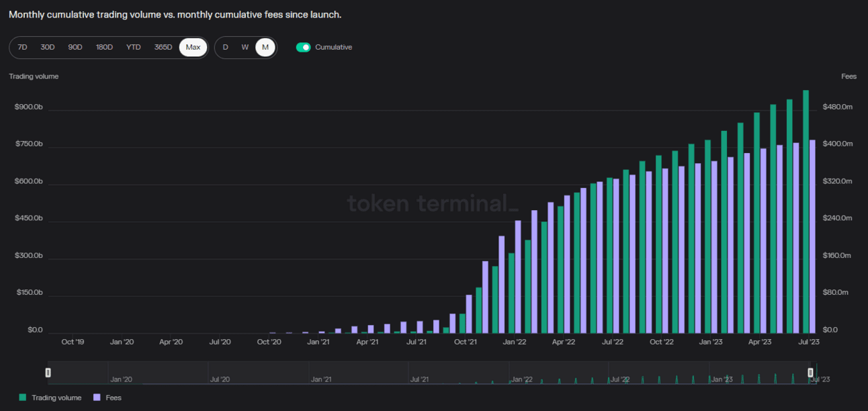Click the Jan '22 marker in range navigator
This screenshot has height=411, width=868.
(x=521, y=379)
